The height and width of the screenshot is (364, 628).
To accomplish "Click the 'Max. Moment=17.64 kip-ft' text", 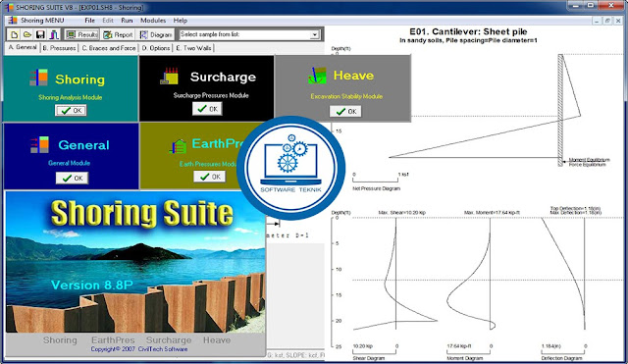I will tap(492, 213).
